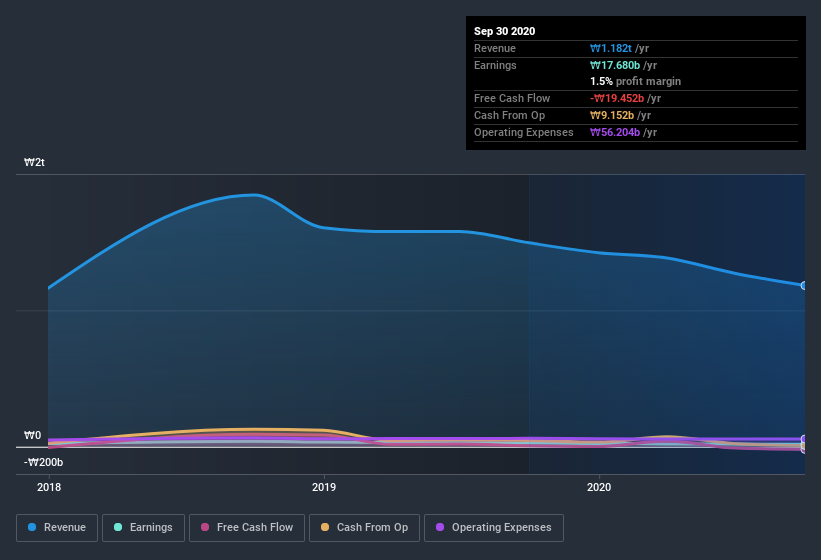
Task: Click the ₩1.182t revenue value
Action: pyautogui.click(x=611, y=48)
